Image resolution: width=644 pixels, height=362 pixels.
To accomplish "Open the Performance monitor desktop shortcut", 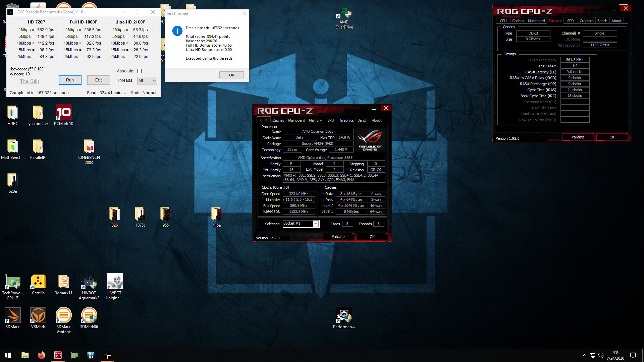I will 344,318.
